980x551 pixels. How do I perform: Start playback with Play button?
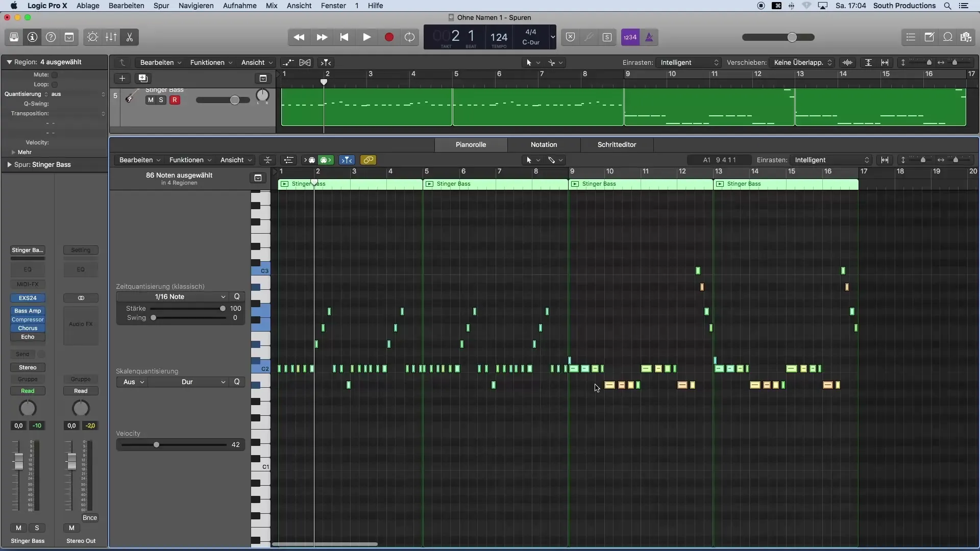click(366, 37)
